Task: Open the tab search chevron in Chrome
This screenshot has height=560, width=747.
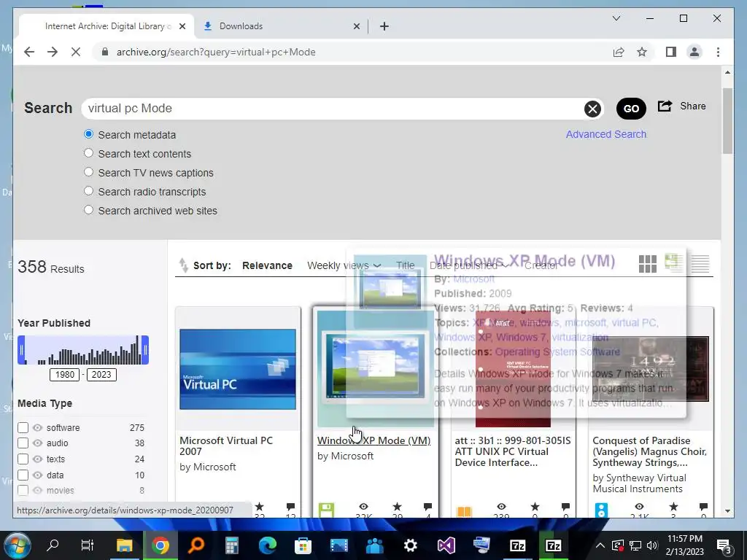Action: point(616,18)
